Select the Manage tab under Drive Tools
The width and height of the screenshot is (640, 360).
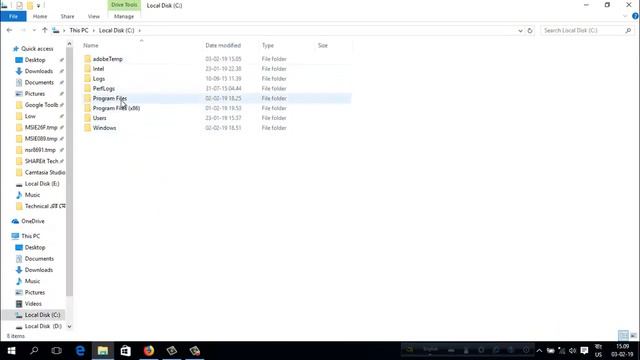[124, 16]
